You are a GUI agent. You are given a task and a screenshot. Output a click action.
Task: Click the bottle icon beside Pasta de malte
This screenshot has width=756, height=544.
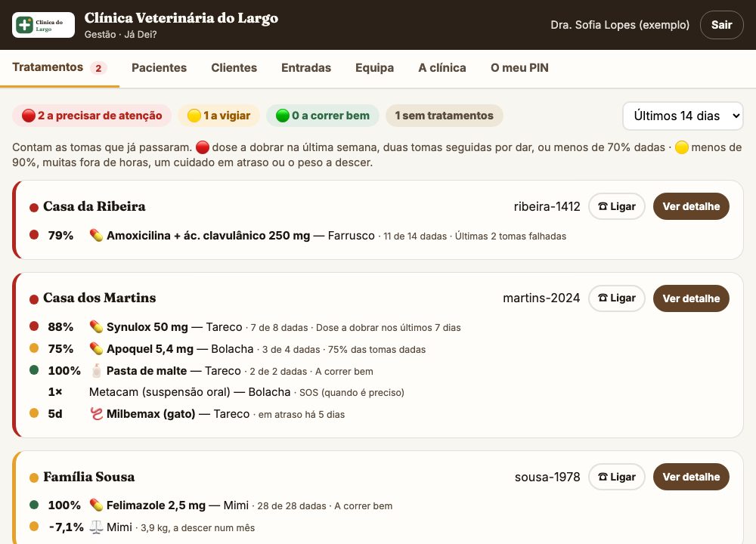tap(97, 370)
